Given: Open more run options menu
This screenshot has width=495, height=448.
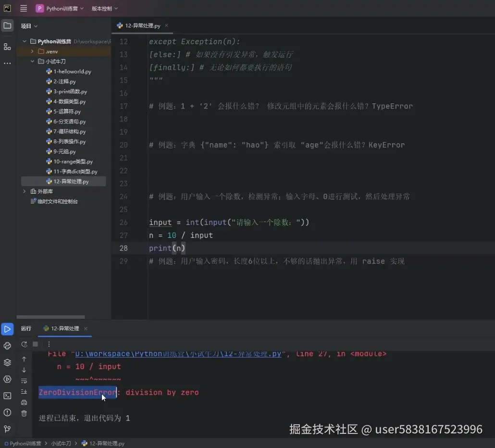Looking at the screenshot, I should pos(49,344).
